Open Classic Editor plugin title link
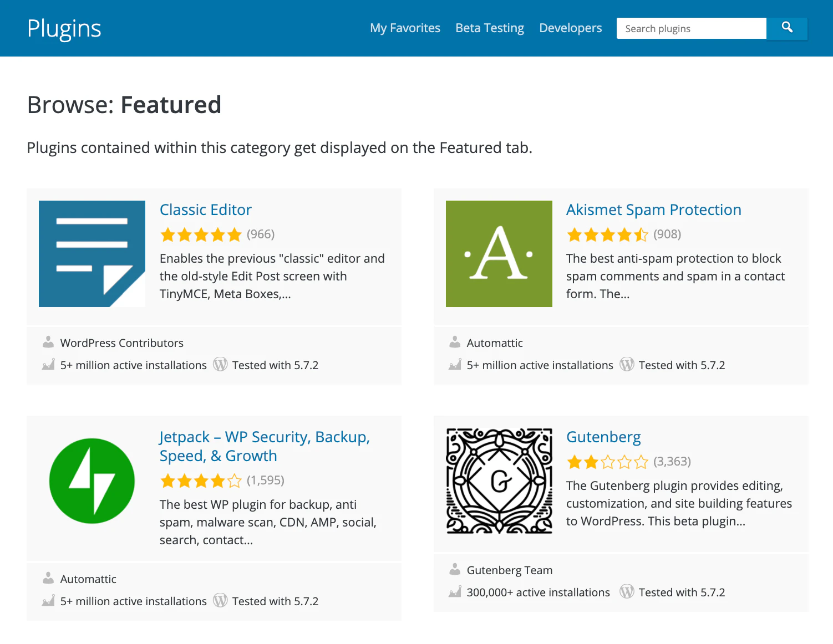 206,209
